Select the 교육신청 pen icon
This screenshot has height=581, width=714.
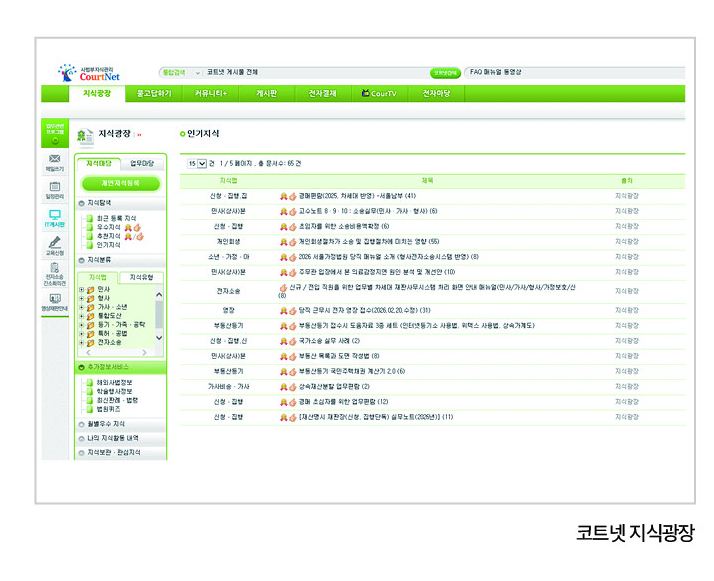click(54, 243)
